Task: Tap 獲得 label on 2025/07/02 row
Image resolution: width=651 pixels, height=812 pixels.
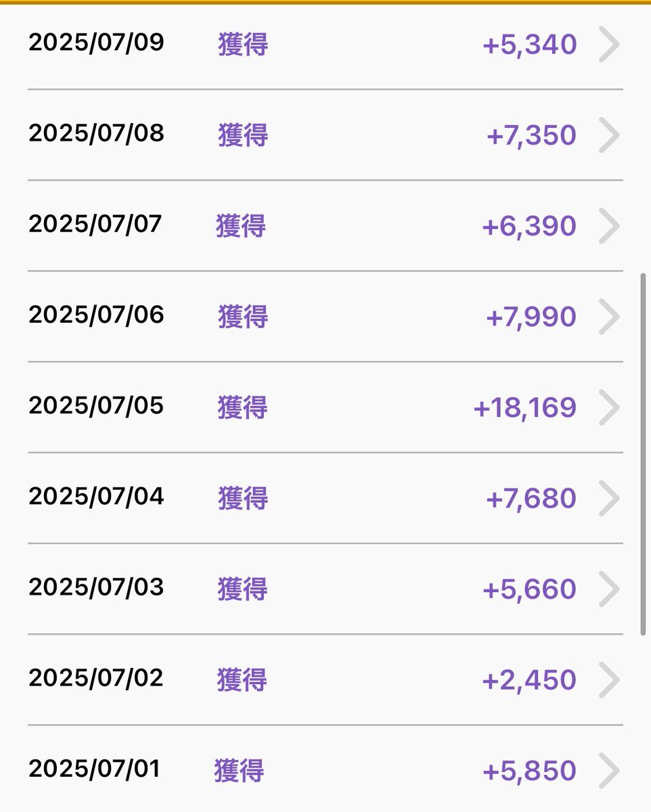Action: 242,679
